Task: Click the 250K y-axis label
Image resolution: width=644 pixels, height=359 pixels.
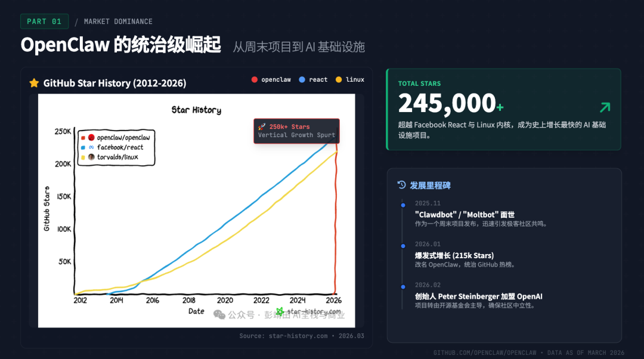Action: pyautogui.click(x=63, y=131)
